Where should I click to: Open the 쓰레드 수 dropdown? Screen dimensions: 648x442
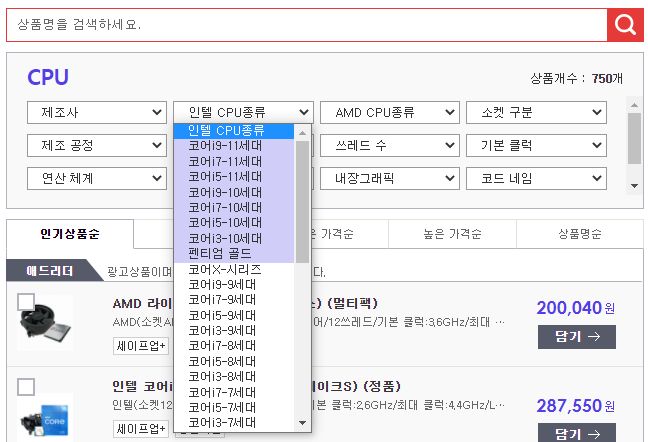[390, 145]
